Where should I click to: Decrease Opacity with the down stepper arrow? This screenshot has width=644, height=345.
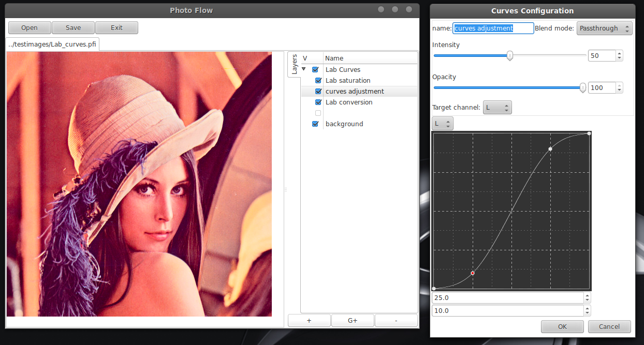tap(619, 91)
